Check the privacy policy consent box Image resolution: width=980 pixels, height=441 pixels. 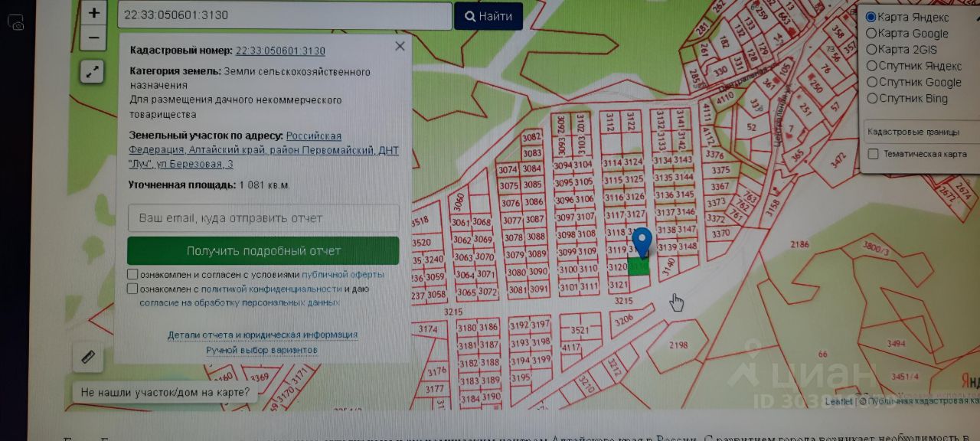(133, 289)
